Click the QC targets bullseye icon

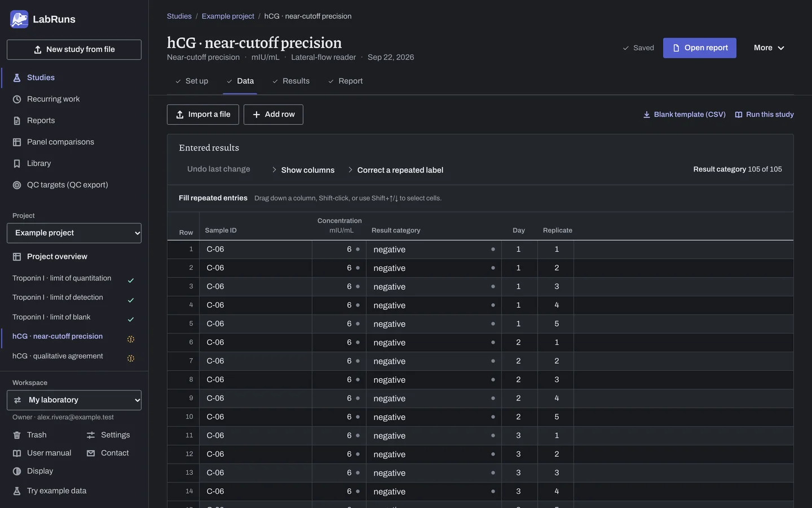[x=17, y=185]
